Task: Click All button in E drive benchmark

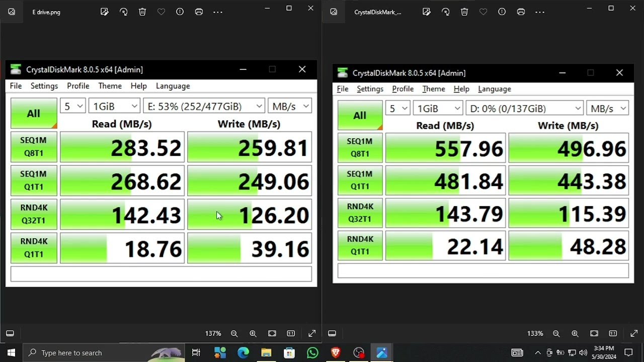Action: tap(34, 113)
